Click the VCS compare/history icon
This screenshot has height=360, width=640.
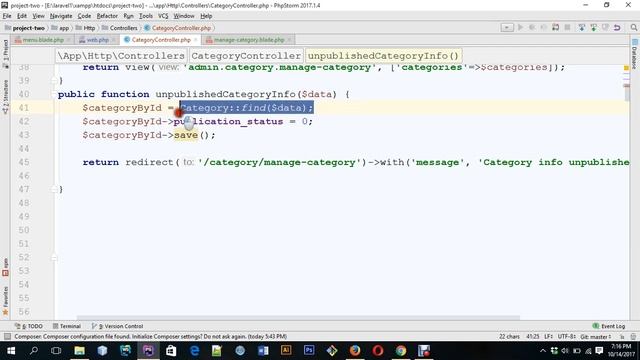click(x=605, y=28)
